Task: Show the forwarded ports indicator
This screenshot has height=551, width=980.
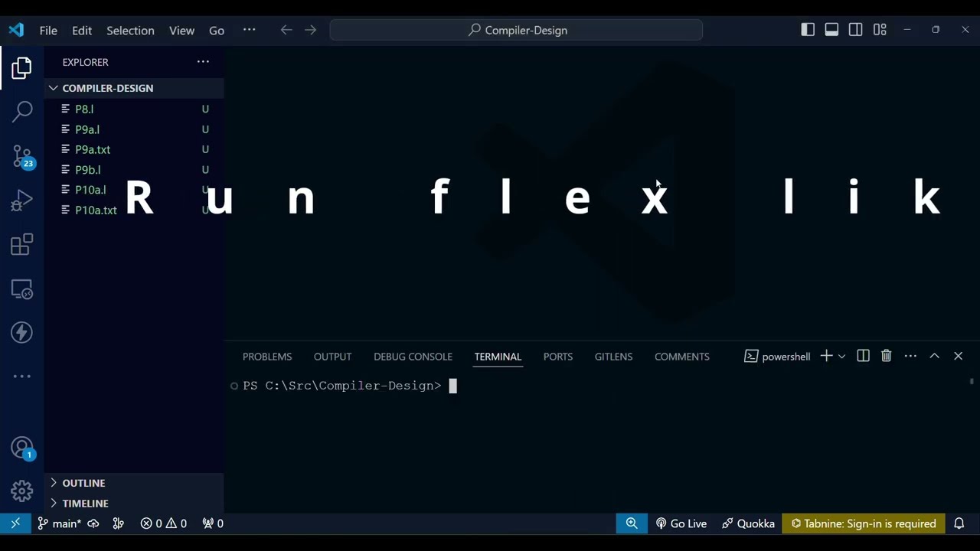Action: pyautogui.click(x=213, y=523)
